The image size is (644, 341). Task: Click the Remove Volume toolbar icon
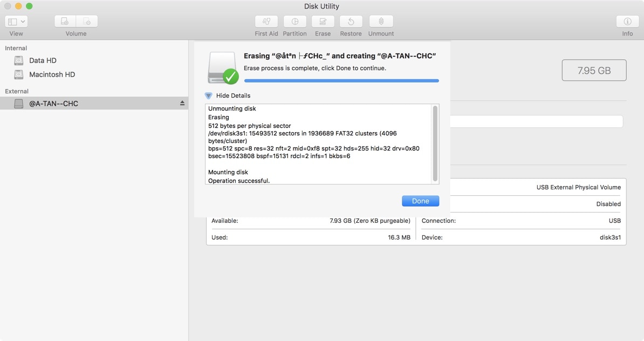(x=87, y=22)
